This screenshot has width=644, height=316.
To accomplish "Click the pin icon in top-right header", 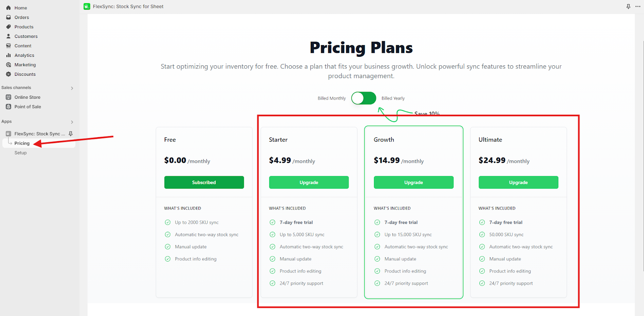I will pos(628,6).
